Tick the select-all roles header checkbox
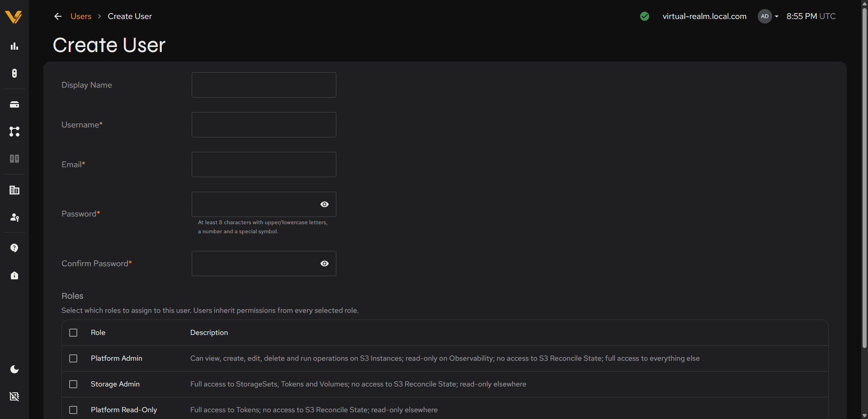Image resolution: width=868 pixels, height=419 pixels. 73,333
